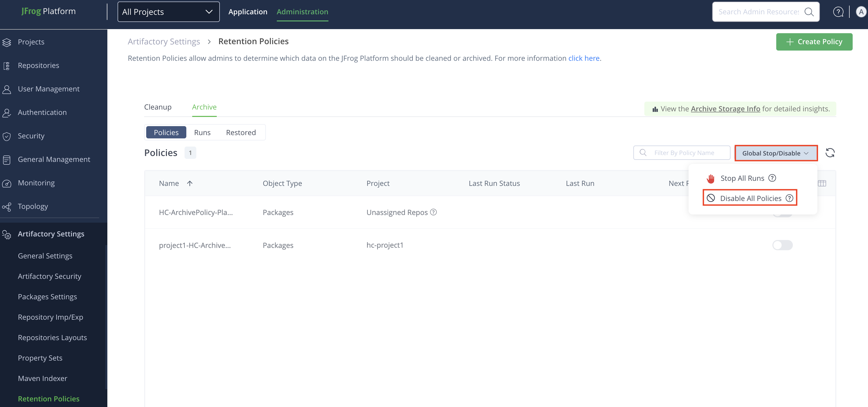Open the Archive Storage Info link
The image size is (868, 407).
[725, 109]
